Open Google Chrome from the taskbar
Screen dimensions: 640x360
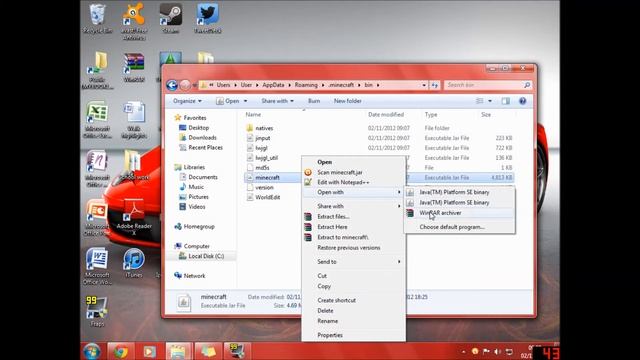(x=120, y=351)
